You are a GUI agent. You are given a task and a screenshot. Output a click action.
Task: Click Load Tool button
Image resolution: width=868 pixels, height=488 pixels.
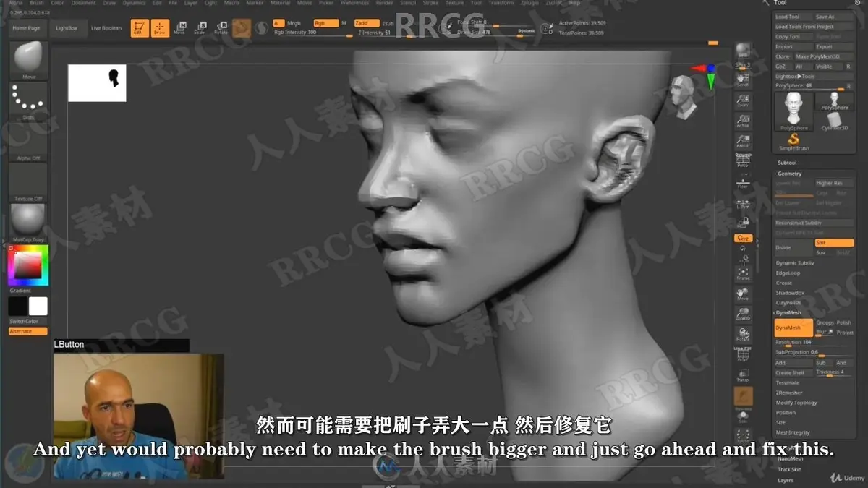tap(793, 17)
